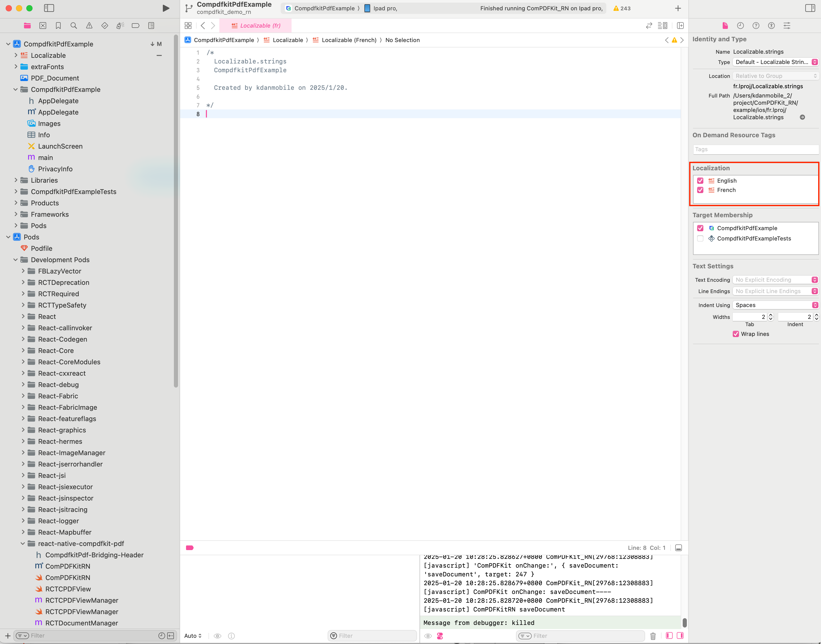The width and height of the screenshot is (821, 644).
Task: Open the PrivacyInfo file
Action: 55,169
